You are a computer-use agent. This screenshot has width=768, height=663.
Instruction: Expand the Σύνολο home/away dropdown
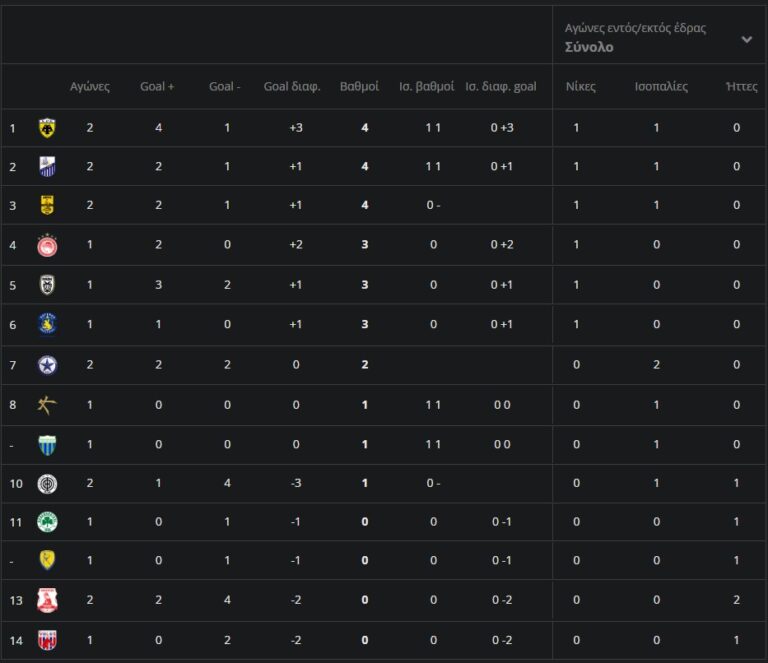pos(746,39)
